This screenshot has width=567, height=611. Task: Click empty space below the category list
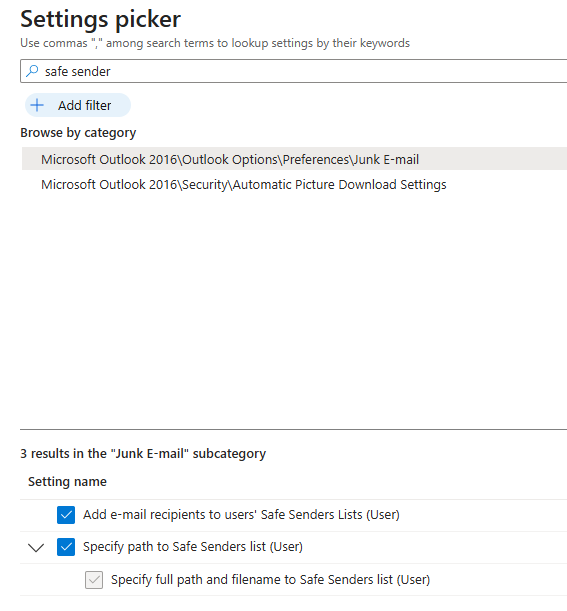click(x=293, y=308)
